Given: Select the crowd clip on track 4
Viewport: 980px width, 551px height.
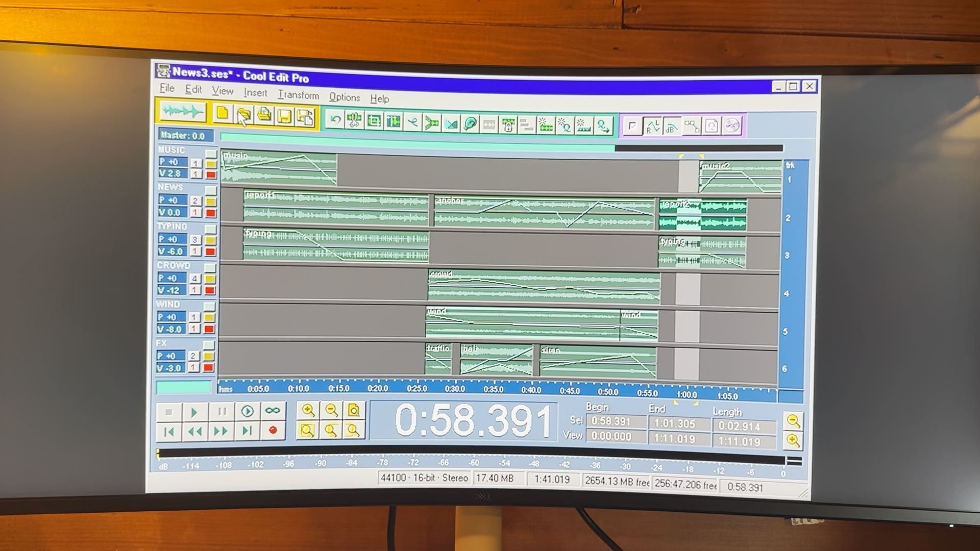Looking at the screenshot, I should pyautogui.click(x=544, y=286).
